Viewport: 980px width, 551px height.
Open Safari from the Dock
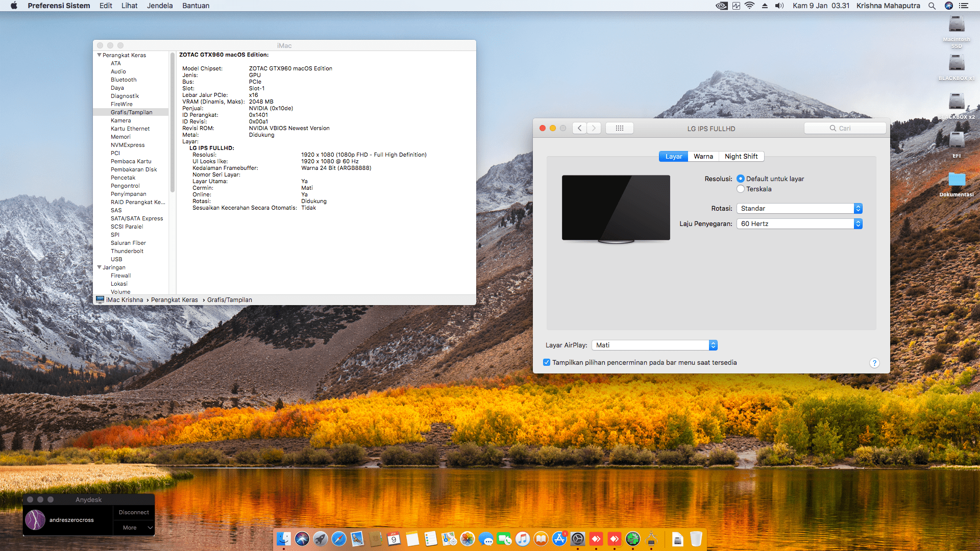click(339, 539)
